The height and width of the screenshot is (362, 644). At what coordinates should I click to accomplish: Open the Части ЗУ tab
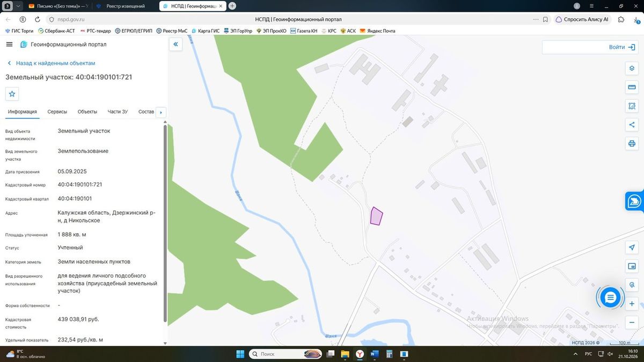coord(118,112)
